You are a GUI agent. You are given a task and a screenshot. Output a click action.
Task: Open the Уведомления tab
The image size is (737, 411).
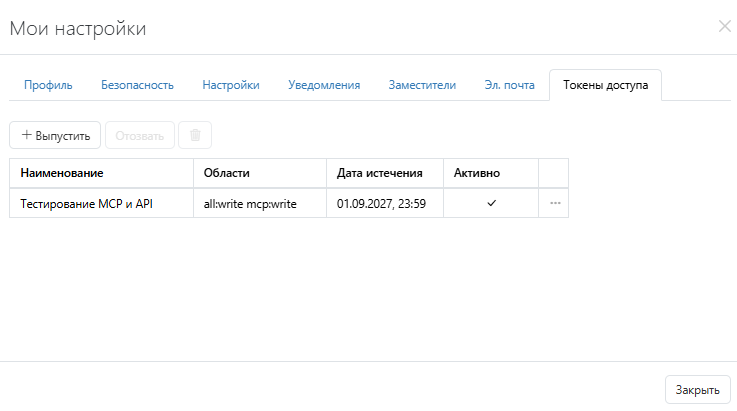coord(324,85)
